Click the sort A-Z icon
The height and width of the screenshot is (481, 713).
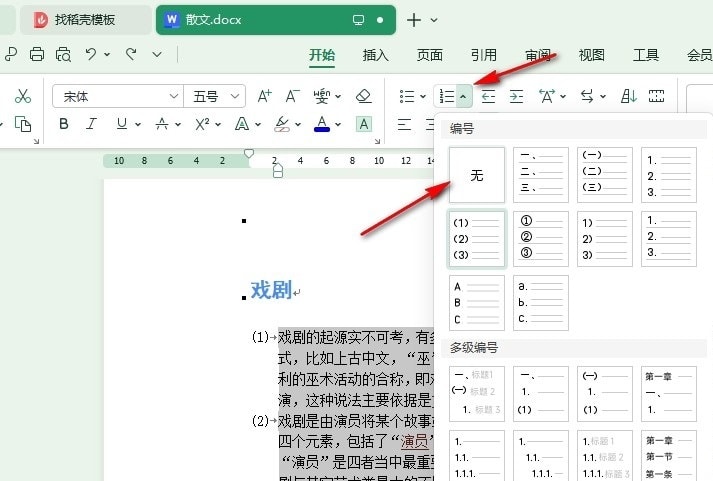(x=628, y=96)
